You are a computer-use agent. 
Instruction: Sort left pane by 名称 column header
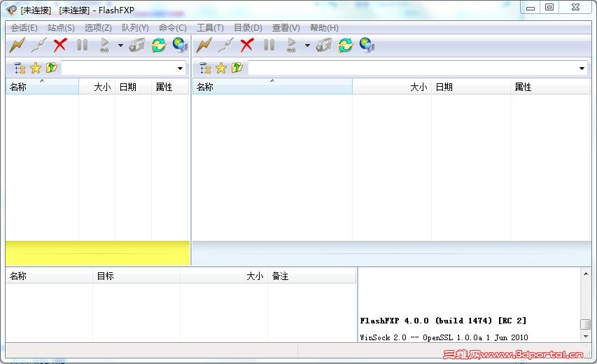(42, 87)
